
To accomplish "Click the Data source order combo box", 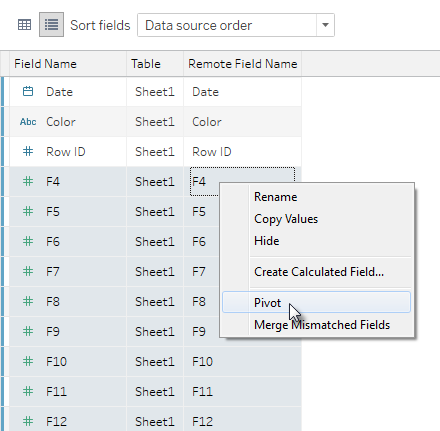I will 236,25.
